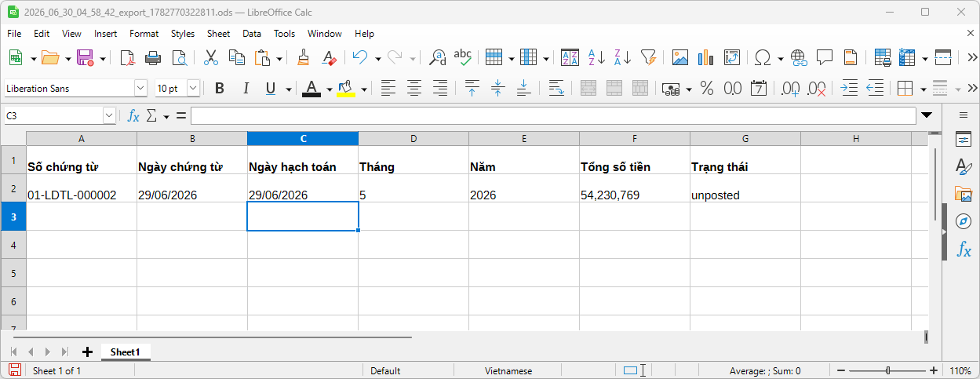The image size is (980, 379).
Task: Open the File menu
Action: coord(14,34)
